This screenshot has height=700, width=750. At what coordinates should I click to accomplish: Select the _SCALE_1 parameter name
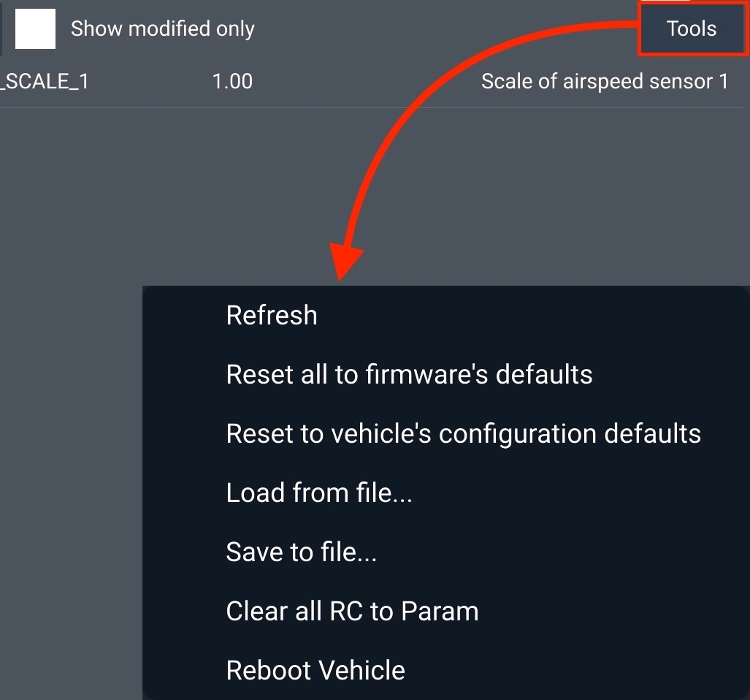coord(45,81)
